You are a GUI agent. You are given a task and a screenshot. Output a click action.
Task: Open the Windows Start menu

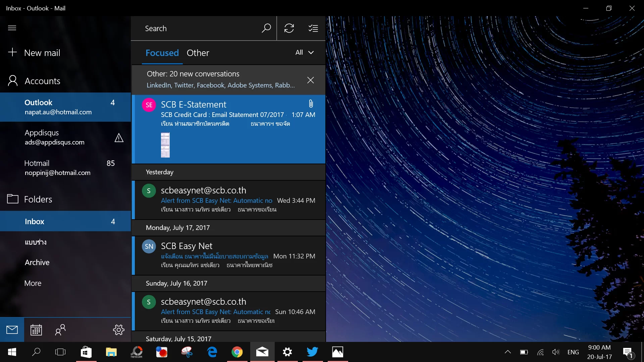(x=12, y=352)
